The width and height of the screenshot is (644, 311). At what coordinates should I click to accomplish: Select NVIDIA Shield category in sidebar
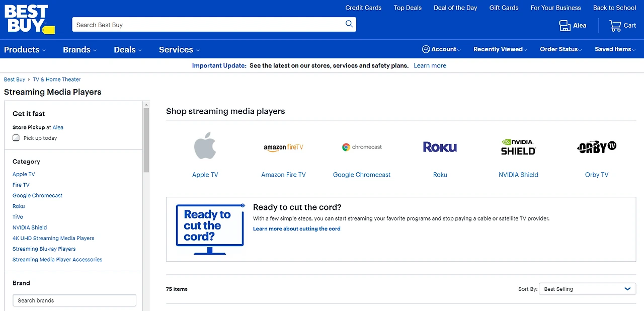click(30, 227)
